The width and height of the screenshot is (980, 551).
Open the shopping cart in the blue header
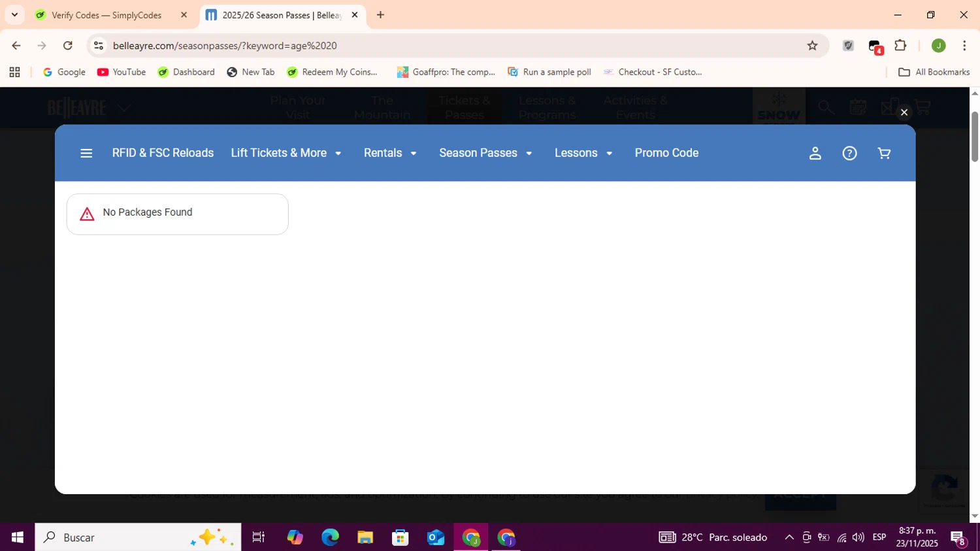coord(884,153)
